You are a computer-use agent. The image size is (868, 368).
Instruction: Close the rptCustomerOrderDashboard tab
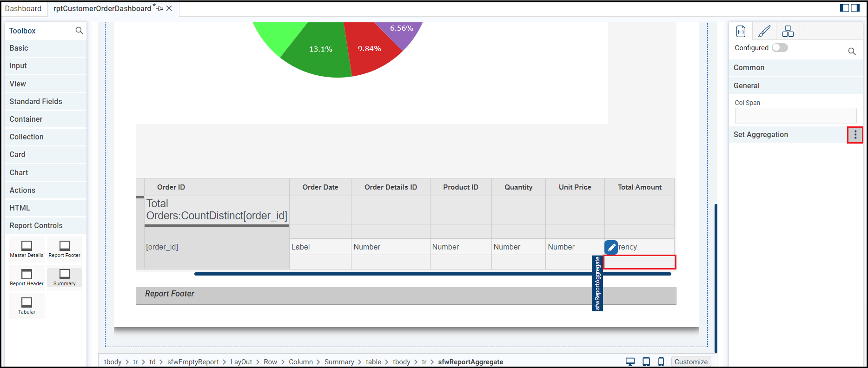[x=169, y=8]
